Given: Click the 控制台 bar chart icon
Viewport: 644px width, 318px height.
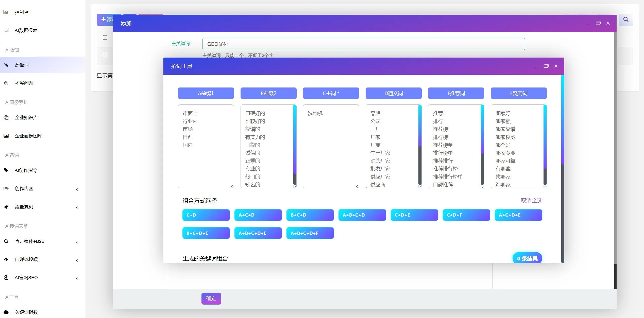Looking at the screenshot, I should coord(6,12).
